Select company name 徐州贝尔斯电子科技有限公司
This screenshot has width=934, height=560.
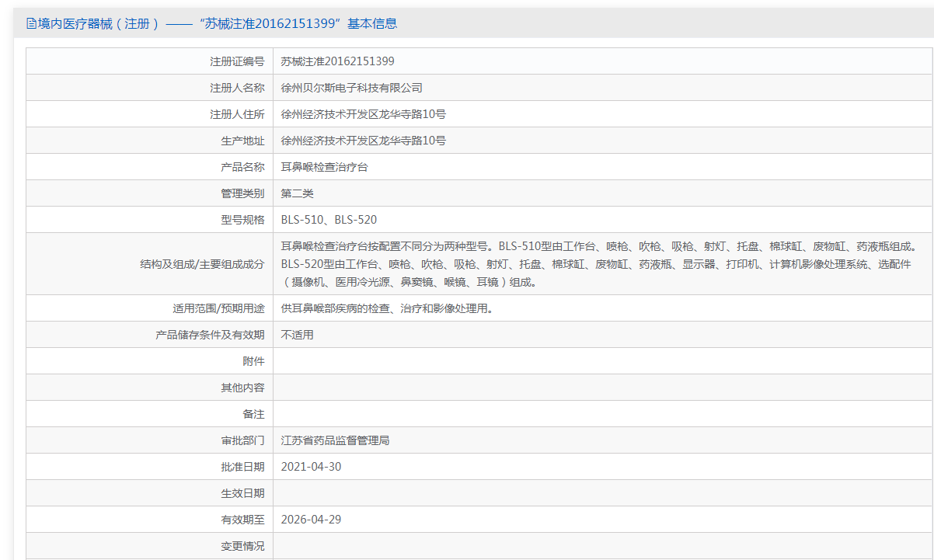352,88
